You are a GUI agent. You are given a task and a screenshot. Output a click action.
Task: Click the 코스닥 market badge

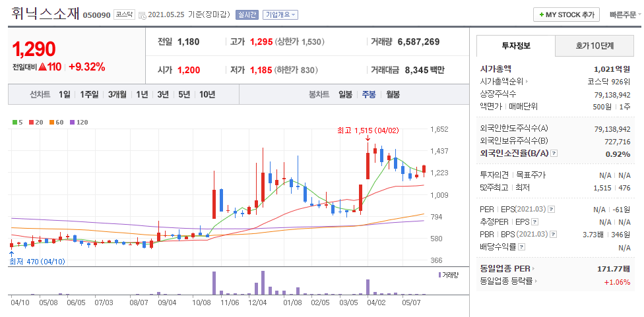pos(125,14)
